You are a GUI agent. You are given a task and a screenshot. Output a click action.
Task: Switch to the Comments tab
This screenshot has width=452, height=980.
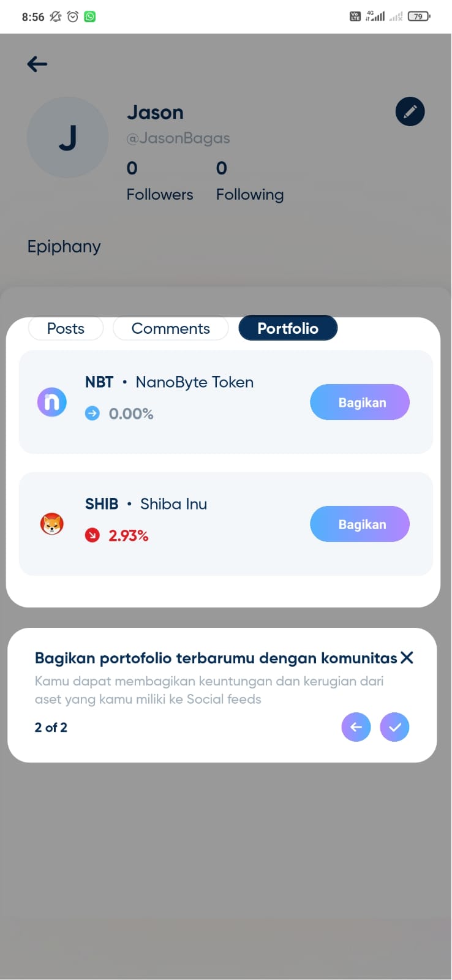171,328
